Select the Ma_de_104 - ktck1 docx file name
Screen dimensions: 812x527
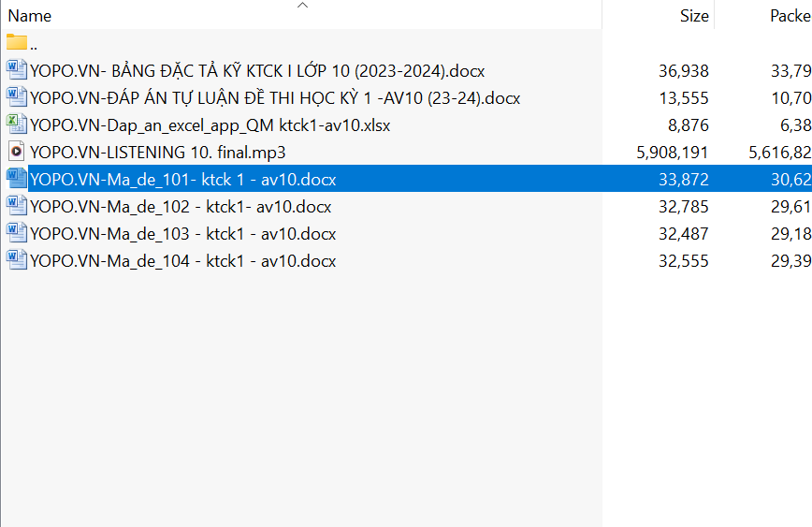point(183,260)
